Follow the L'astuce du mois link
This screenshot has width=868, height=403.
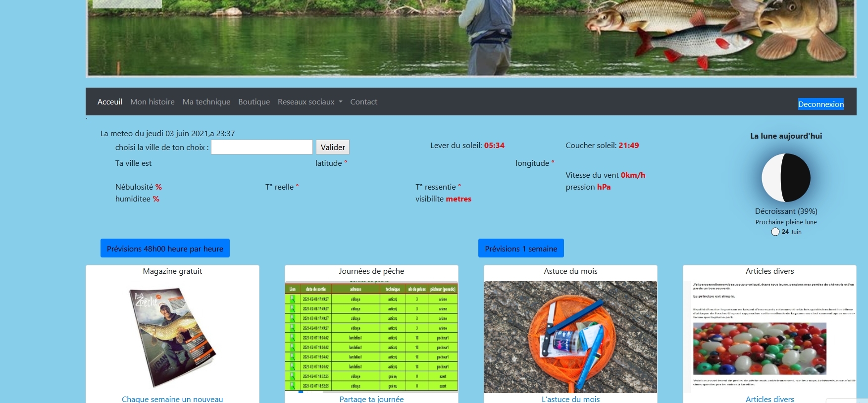(570, 399)
